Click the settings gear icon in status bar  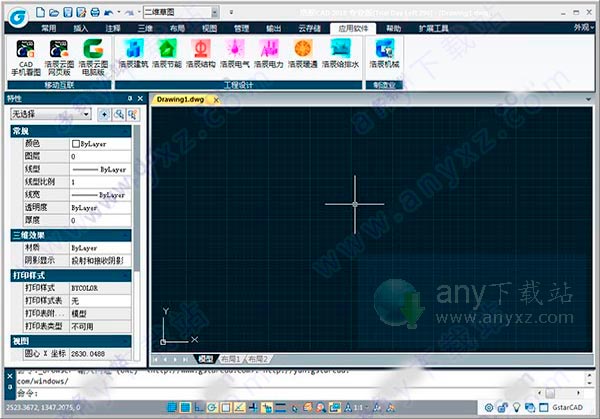489,408
